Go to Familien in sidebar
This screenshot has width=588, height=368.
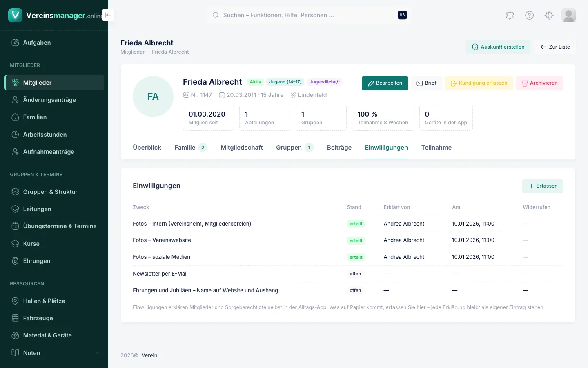pos(54,117)
